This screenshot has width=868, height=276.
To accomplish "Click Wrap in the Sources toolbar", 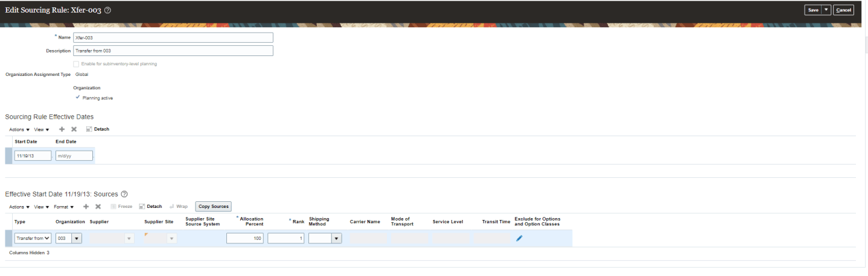I will click(x=179, y=206).
